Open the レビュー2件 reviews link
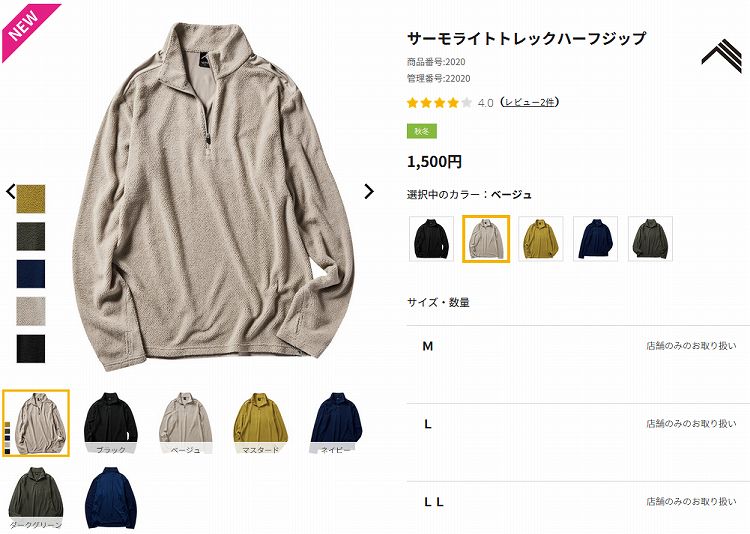This screenshot has height=534, width=750. (529, 102)
